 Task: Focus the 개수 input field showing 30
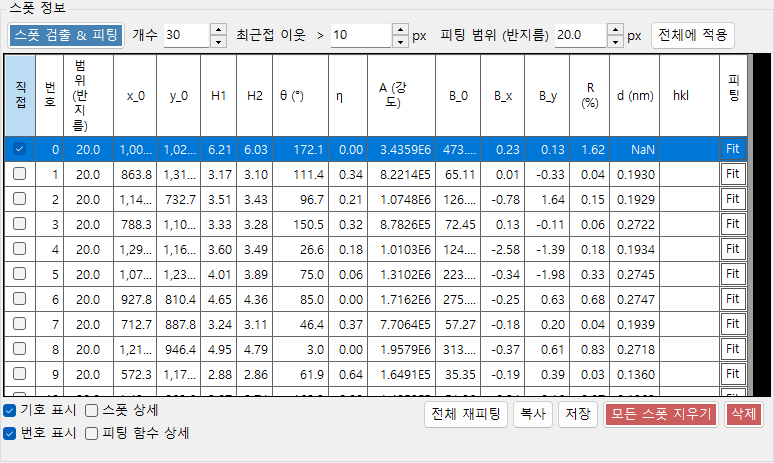(x=187, y=35)
